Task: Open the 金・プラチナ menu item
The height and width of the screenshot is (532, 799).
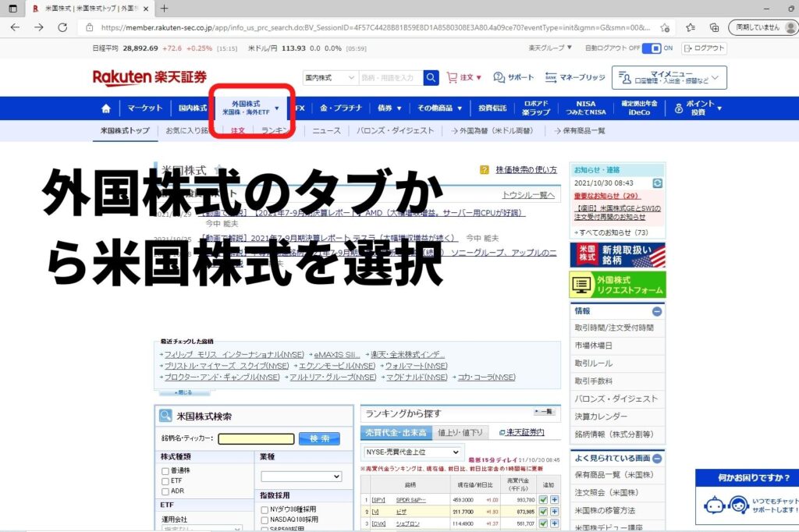Action: point(340,108)
